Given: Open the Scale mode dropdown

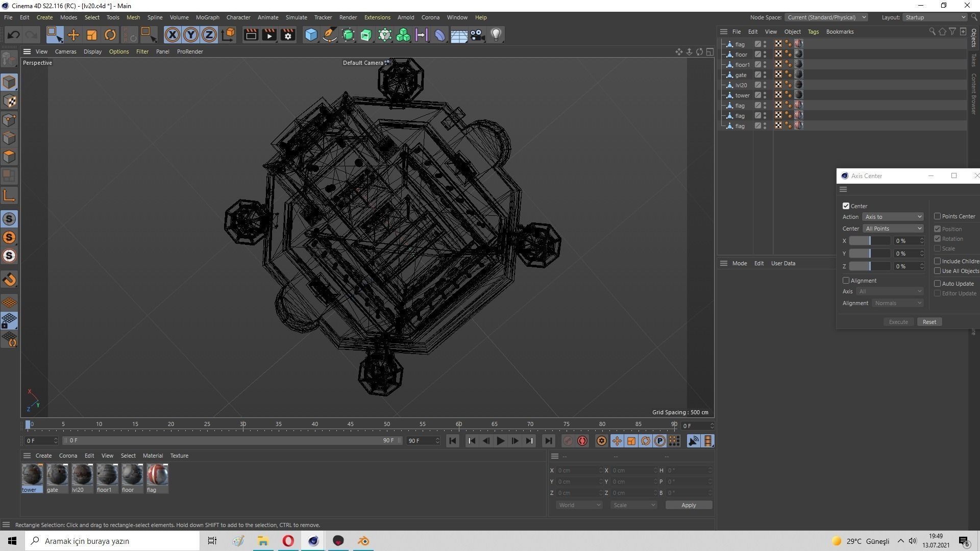Looking at the screenshot, I should coord(633,505).
